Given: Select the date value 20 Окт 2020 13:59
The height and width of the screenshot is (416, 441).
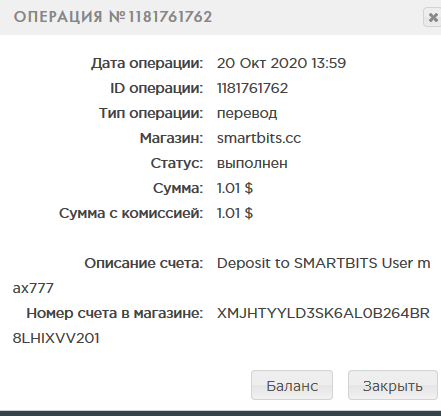Looking at the screenshot, I should tap(281, 63).
